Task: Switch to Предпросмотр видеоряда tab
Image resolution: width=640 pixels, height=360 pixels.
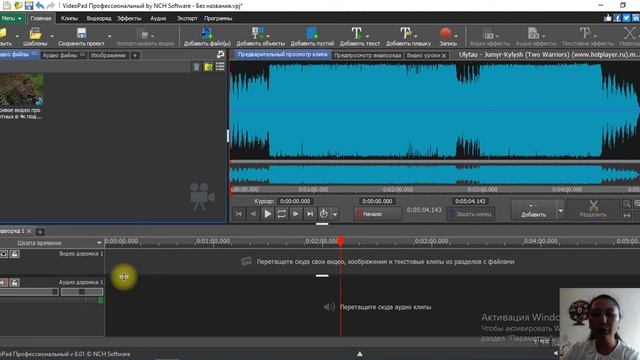Action: [x=367, y=55]
